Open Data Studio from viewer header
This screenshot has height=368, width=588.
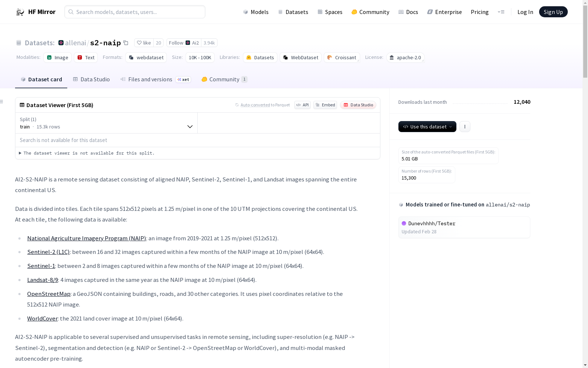click(x=358, y=105)
